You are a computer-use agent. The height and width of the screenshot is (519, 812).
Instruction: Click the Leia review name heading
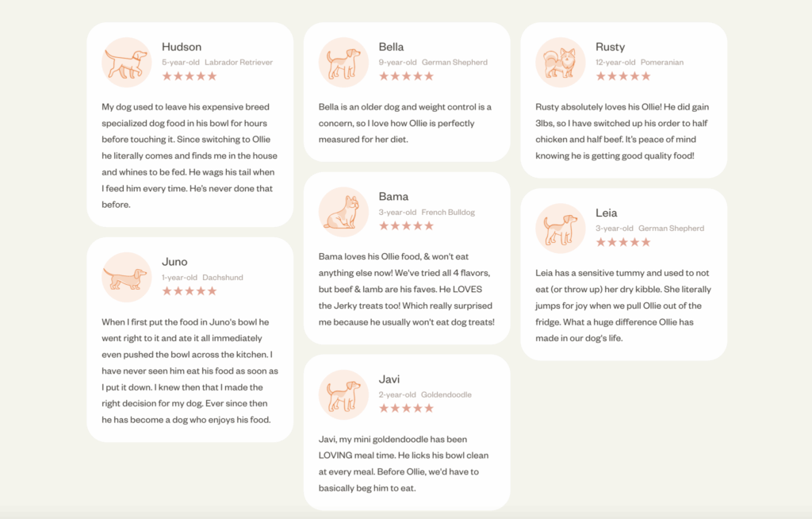click(606, 213)
